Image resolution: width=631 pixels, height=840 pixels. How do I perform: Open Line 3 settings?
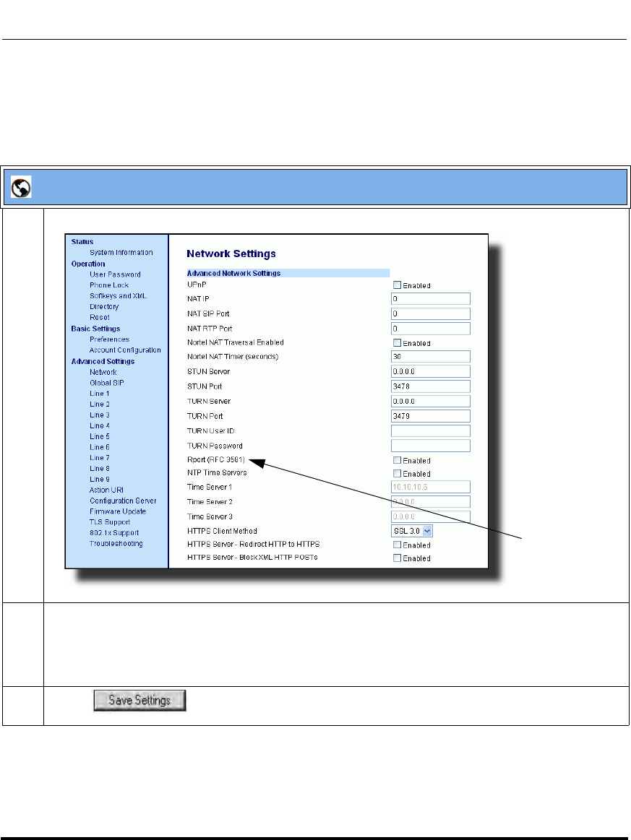pyautogui.click(x=99, y=415)
